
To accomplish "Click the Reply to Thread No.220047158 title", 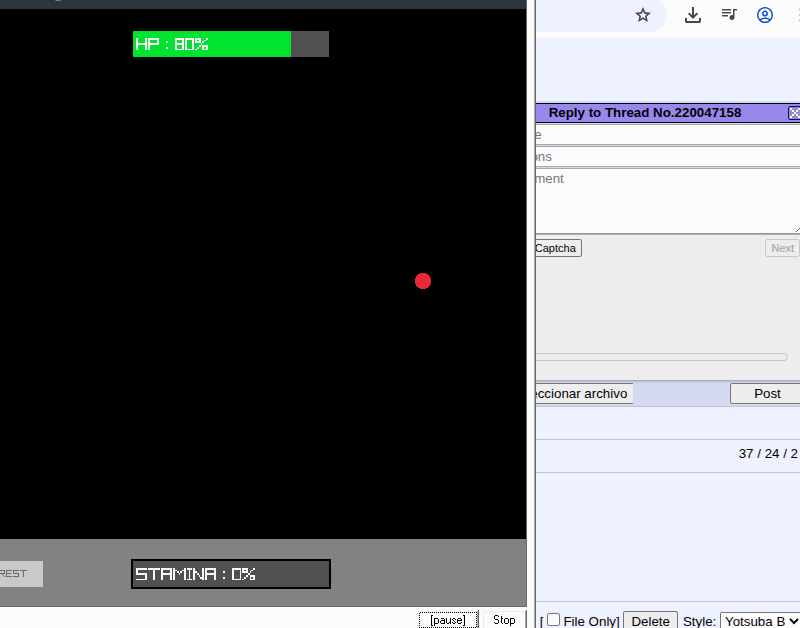I will [x=644, y=113].
